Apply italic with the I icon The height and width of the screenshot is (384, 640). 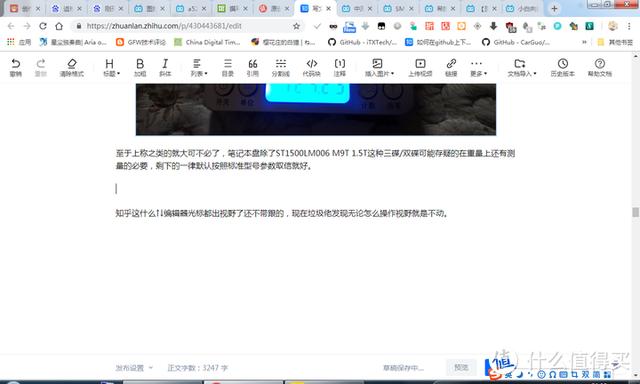[x=165, y=67]
